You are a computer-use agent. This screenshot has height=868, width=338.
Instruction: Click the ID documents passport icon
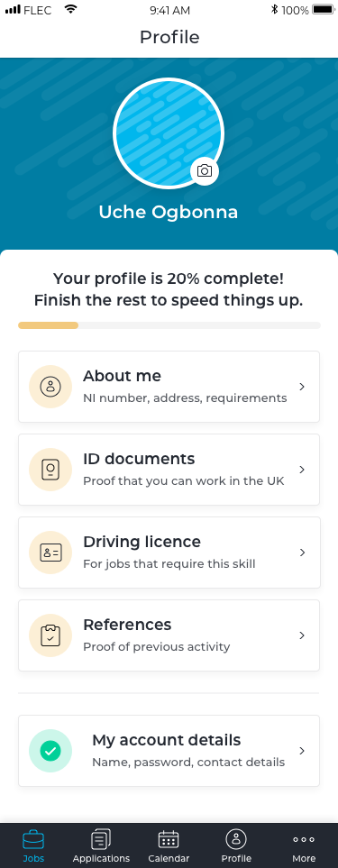click(x=50, y=470)
